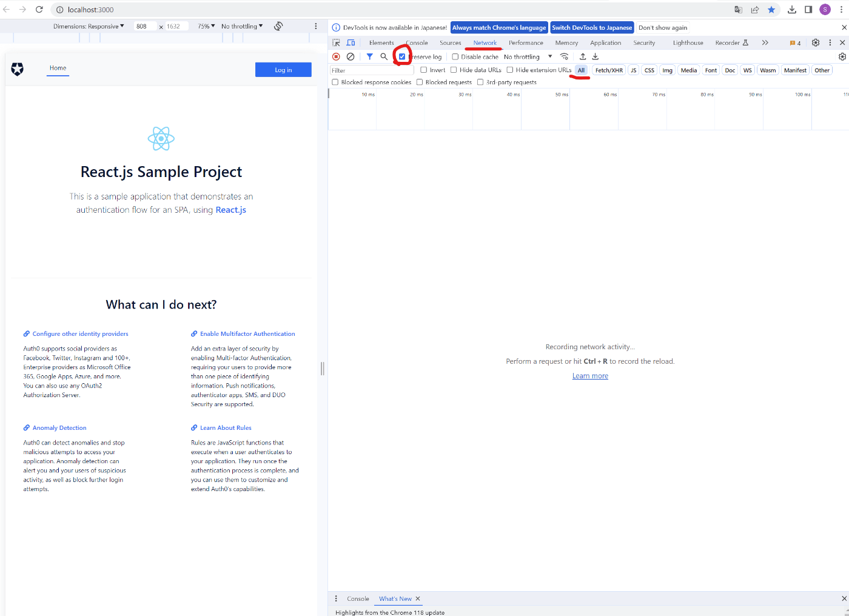Toggle the network filter funnel icon
The width and height of the screenshot is (849, 616).
coord(369,56)
